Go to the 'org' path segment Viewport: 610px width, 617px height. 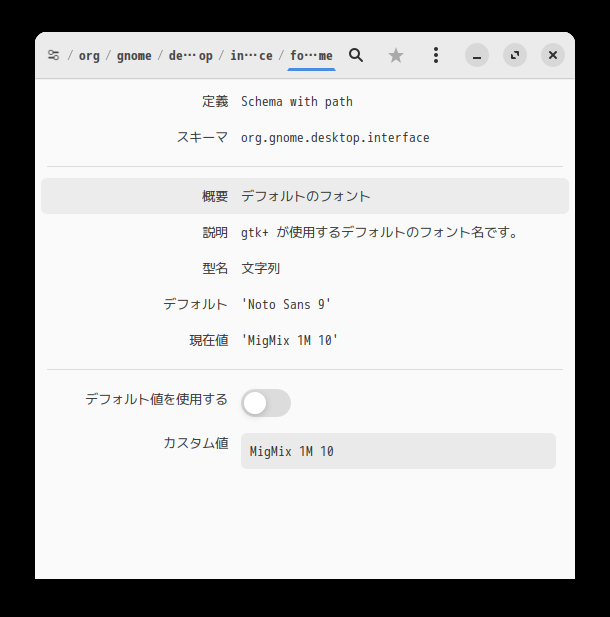[x=89, y=56]
